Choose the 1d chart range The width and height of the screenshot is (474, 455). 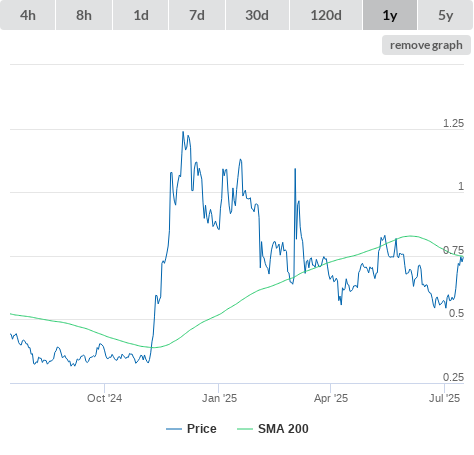click(x=141, y=15)
